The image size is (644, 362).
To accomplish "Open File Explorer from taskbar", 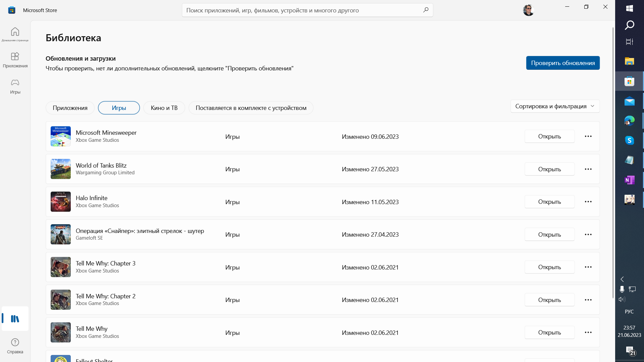I will click(x=630, y=61).
